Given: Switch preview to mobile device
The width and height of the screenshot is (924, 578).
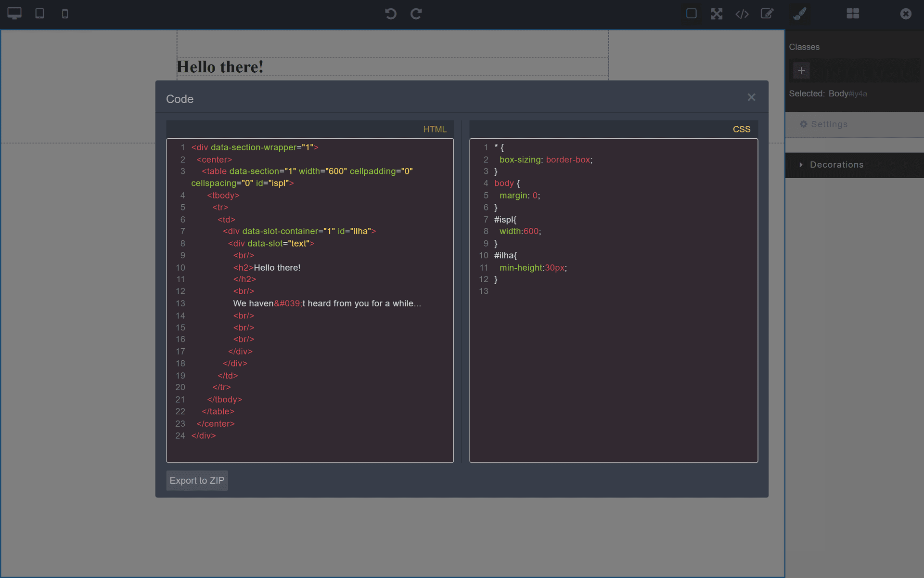Looking at the screenshot, I should coord(64,13).
